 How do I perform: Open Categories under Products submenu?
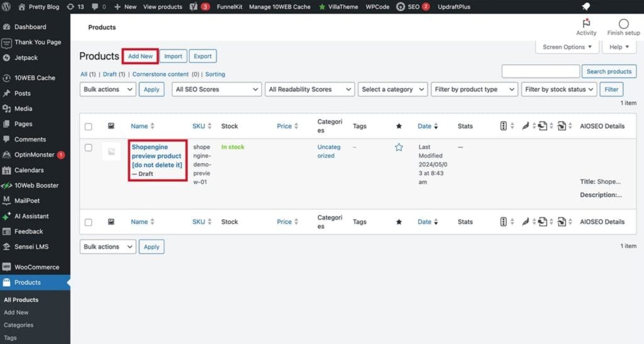18,325
